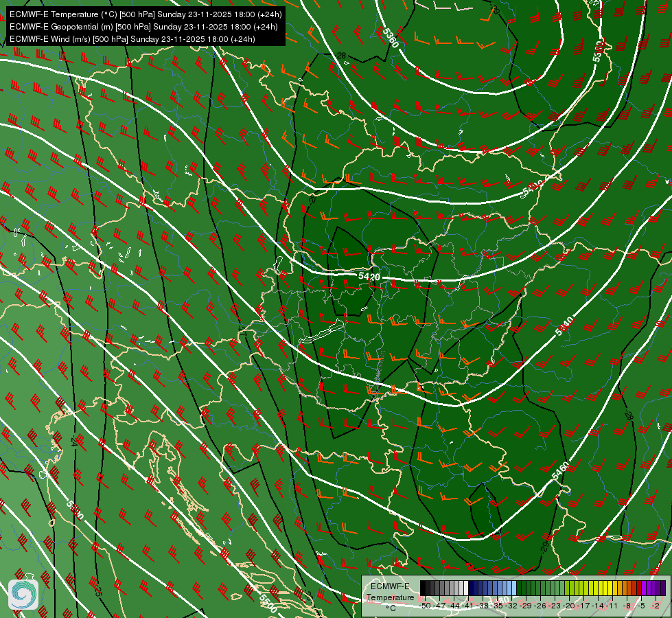Click the -35 legend tick value

497,606
